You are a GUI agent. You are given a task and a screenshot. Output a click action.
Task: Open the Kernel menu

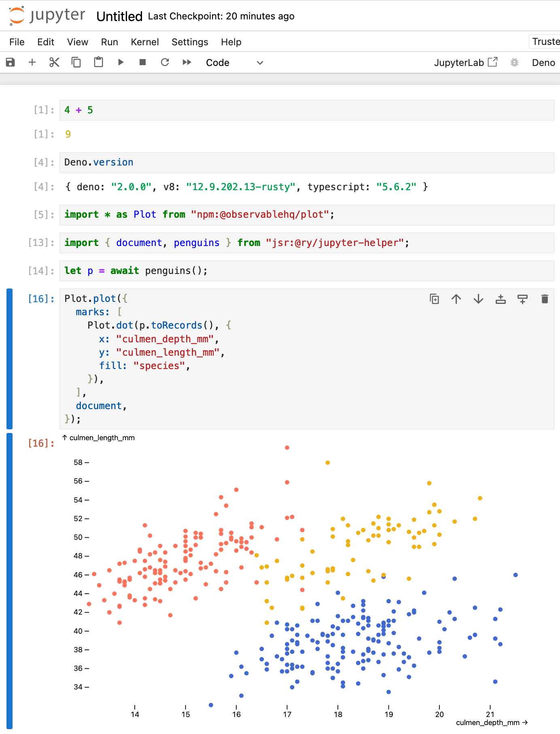pos(145,42)
